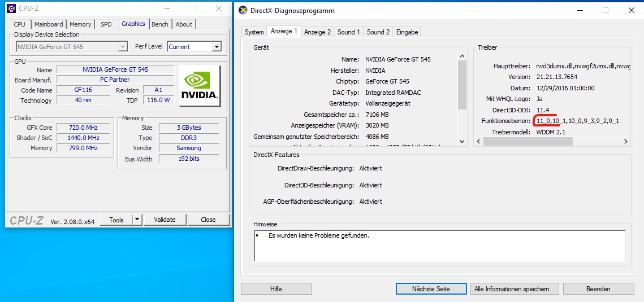Switch to the Anzeige 2 tab

tap(317, 32)
